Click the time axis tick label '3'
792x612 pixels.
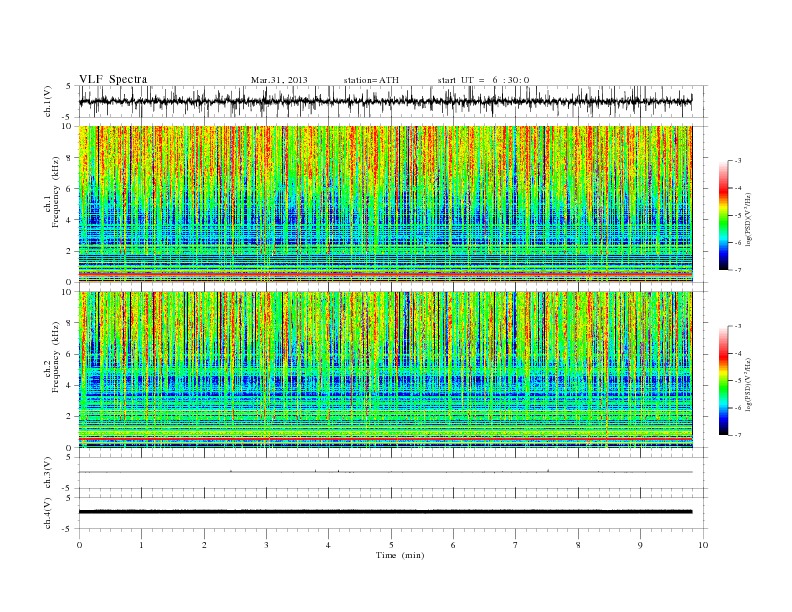click(x=266, y=545)
